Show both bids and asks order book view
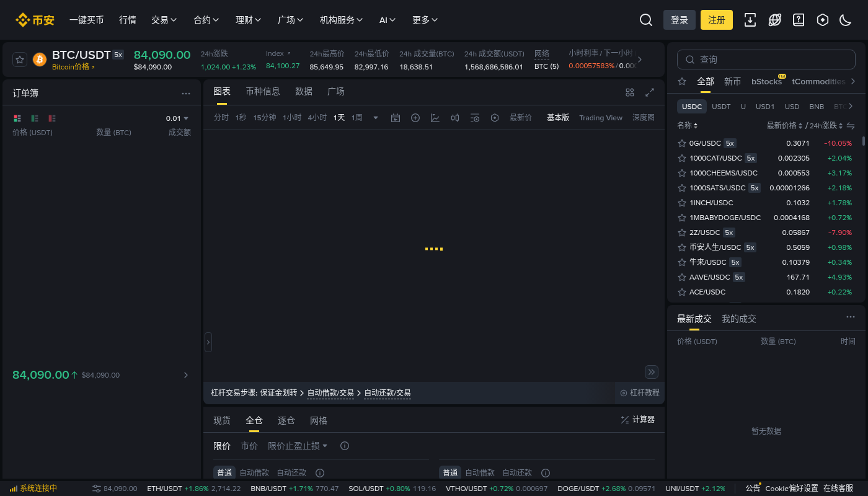The image size is (868, 496). point(17,118)
